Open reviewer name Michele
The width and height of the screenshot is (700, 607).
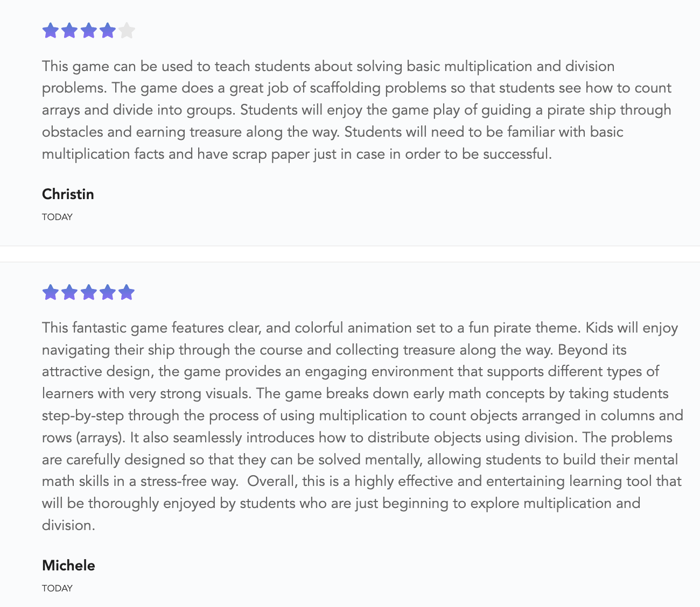tap(68, 566)
